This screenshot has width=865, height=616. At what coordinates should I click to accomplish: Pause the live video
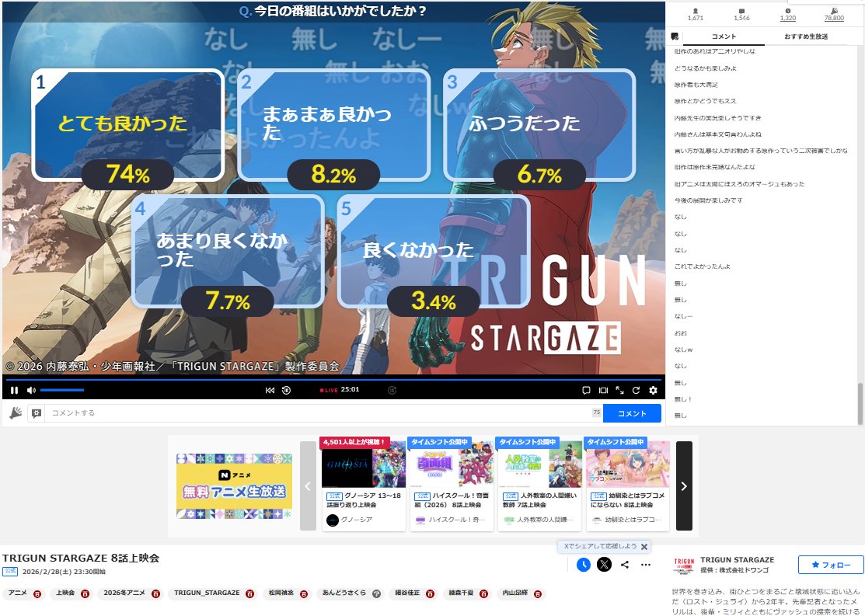14,390
